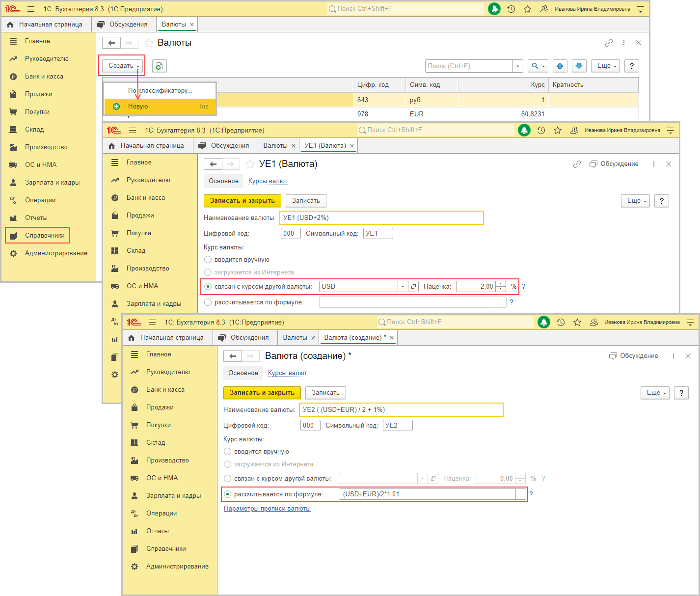Open favorites star in top window title bar
Image resolution: width=700 pixels, height=596 pixels.
[528, 9]
